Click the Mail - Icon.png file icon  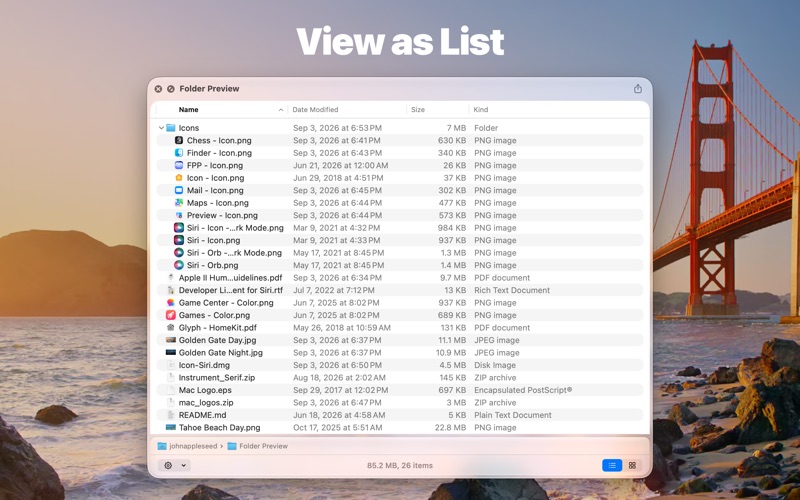(x=179, y=190)
